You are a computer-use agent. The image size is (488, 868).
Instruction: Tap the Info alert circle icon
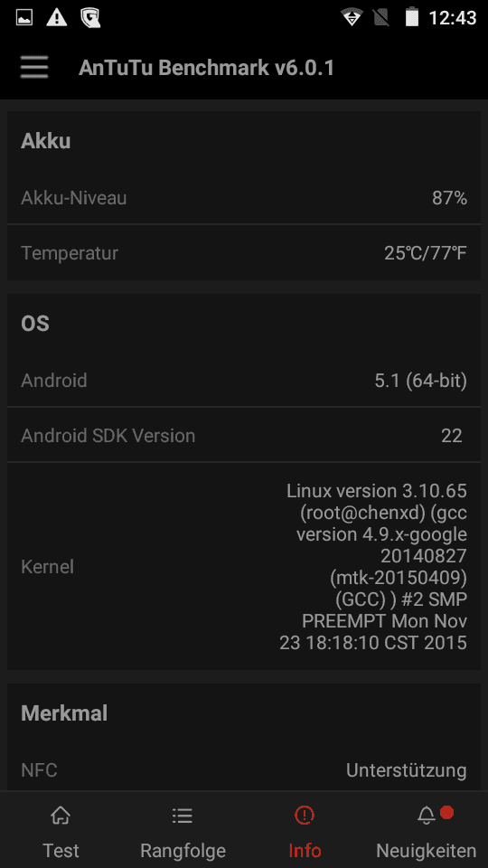(x=305, y=815)
